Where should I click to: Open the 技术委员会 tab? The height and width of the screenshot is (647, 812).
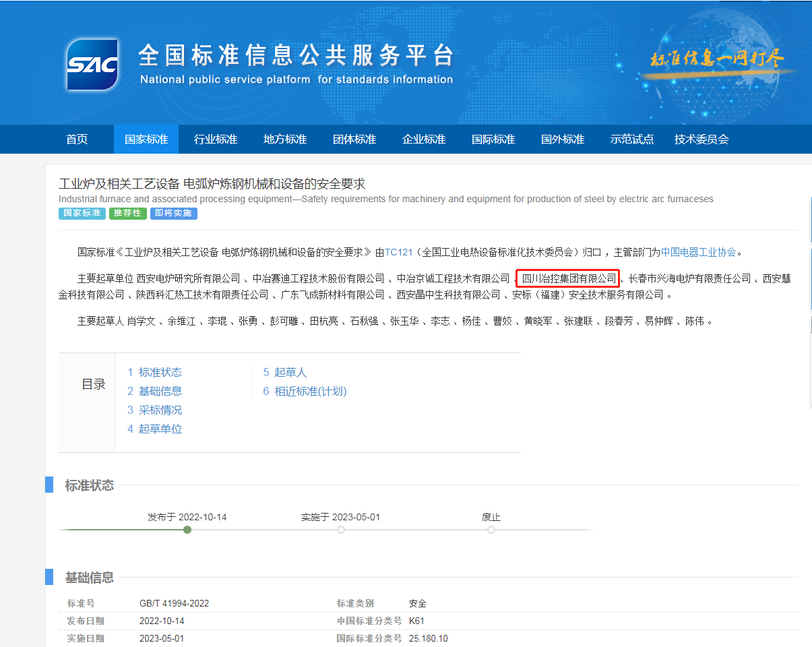coord(701,140)
